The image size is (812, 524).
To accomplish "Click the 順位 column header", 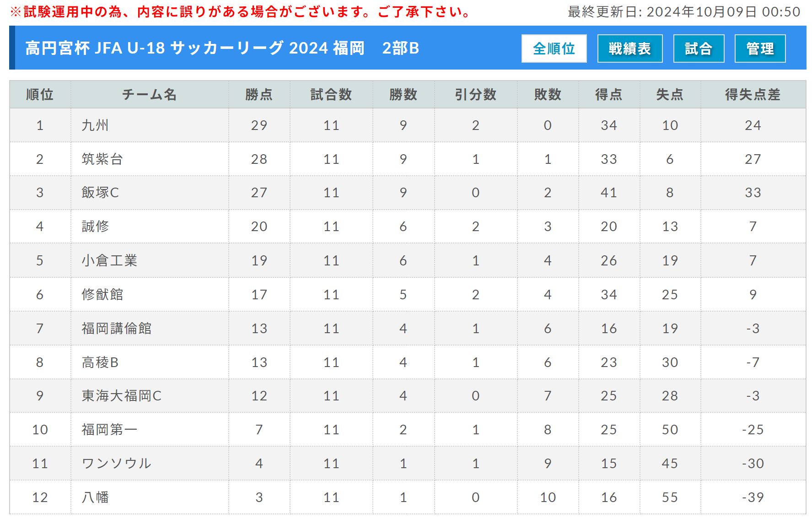I will (40, 95).
